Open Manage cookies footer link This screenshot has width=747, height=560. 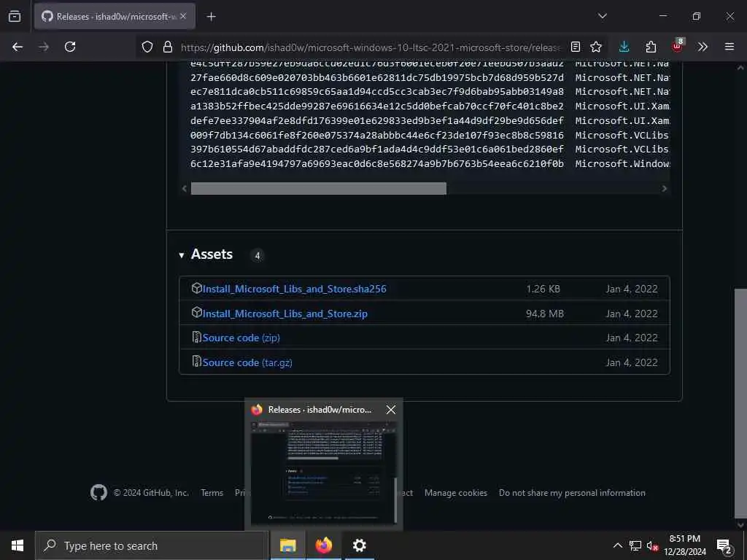point(456,493)
